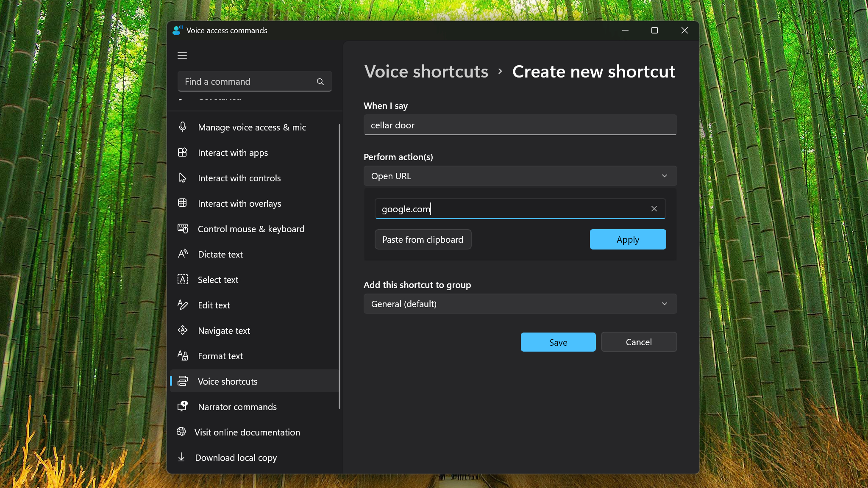Click the search magnifier icon
868x488 pixels.
point(320,82)
